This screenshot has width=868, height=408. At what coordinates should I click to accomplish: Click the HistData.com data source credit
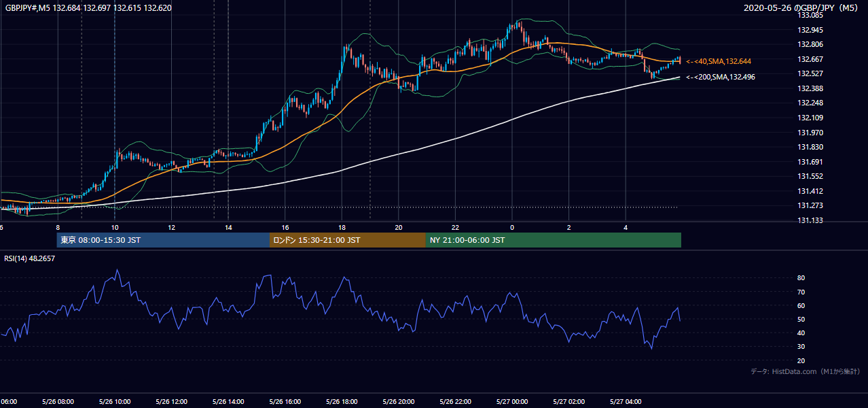point(805,371)
